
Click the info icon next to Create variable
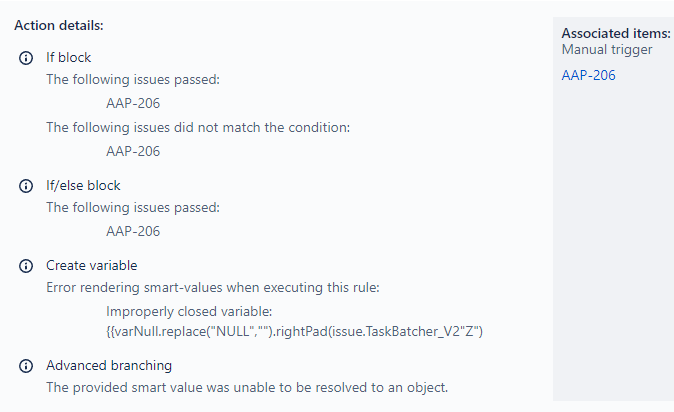click(x=26, y=266)
